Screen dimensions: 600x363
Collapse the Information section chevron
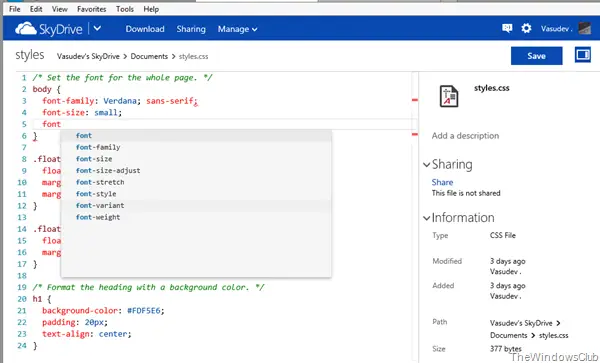point(427,218)
